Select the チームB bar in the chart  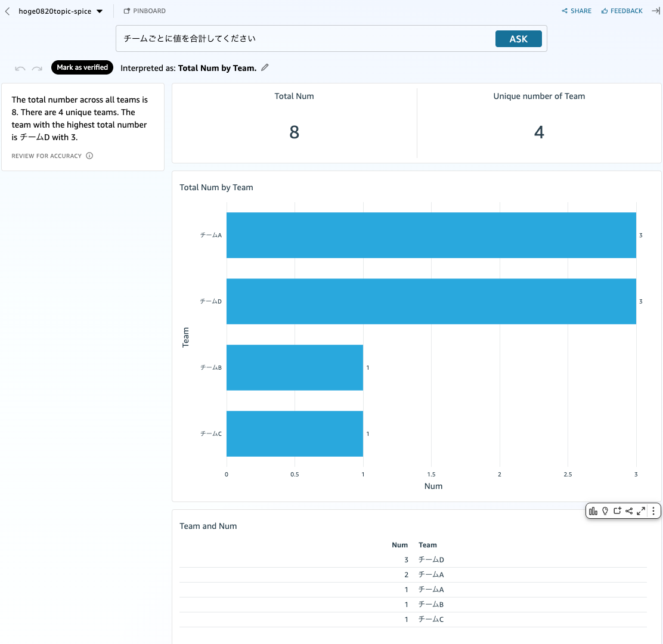coord(295,367)
